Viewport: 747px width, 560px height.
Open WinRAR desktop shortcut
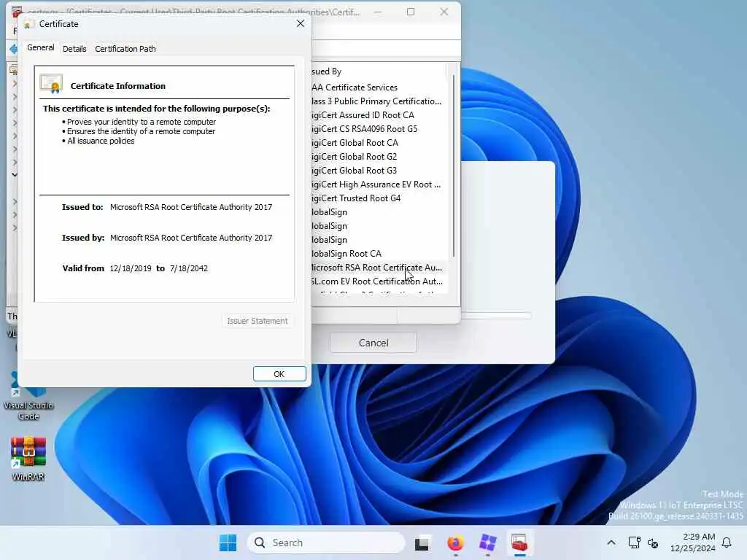coord(28,459)
